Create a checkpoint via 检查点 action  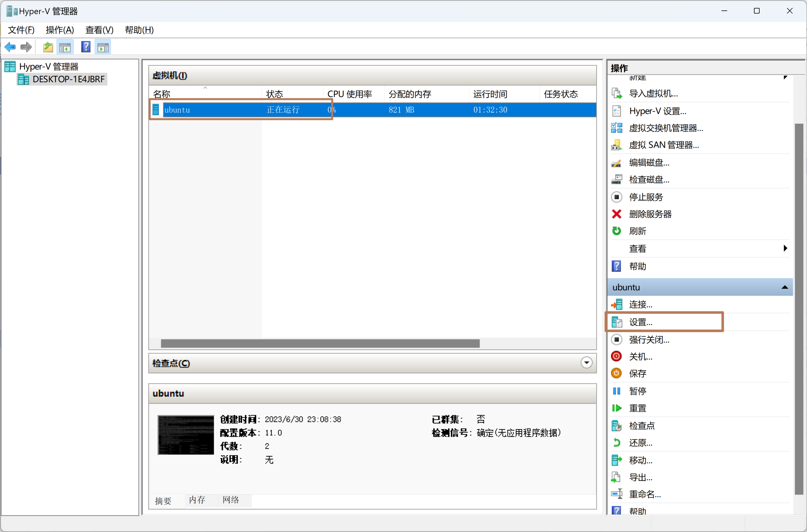[x=641, y=426]
